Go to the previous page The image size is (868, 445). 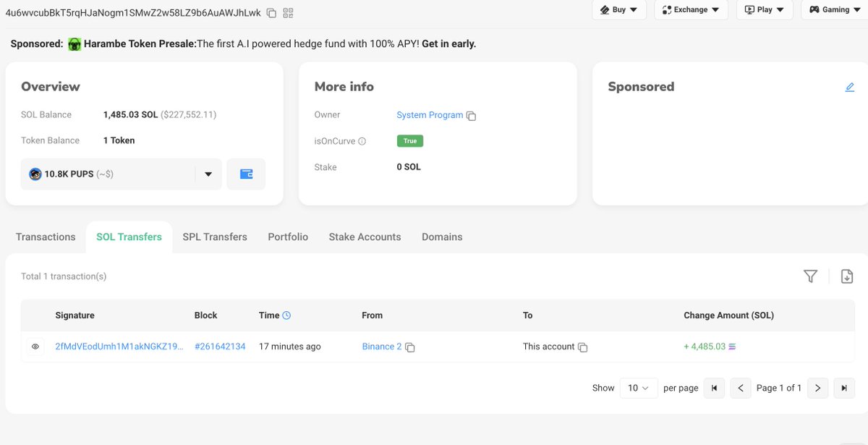741,388
